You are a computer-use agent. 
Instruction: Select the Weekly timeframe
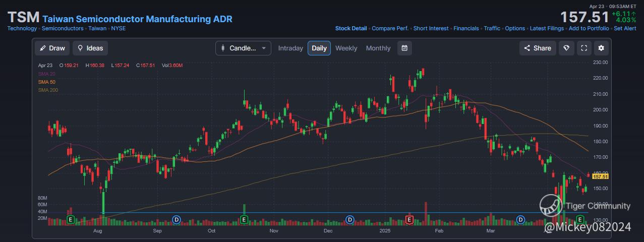(x=346, y=48)
